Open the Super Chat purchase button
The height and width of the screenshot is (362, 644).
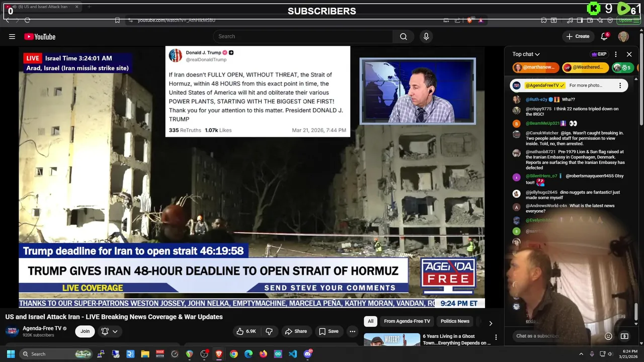tap(624, 336)
